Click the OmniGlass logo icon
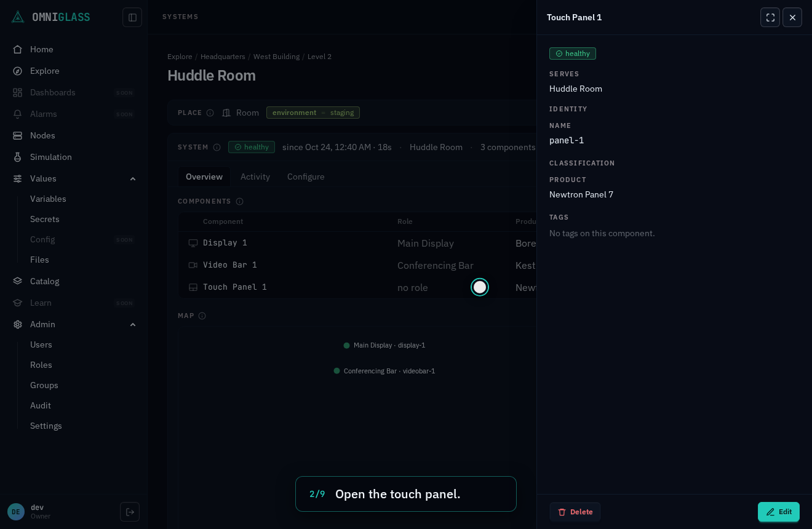This screenshot has width=812, height=529. (x=18, y=17)
